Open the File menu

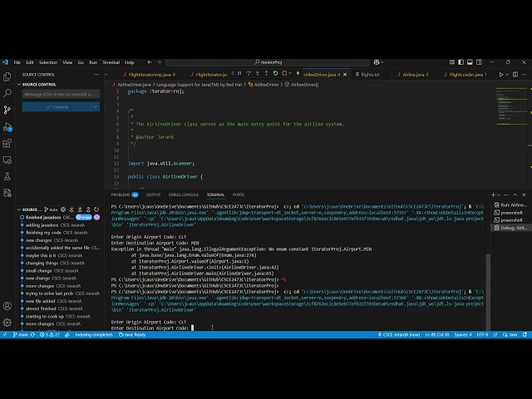17,62
